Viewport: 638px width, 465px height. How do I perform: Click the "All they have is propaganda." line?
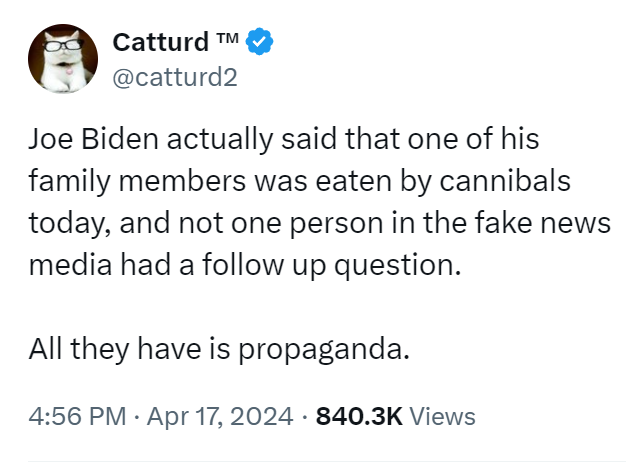coord(220,351)
